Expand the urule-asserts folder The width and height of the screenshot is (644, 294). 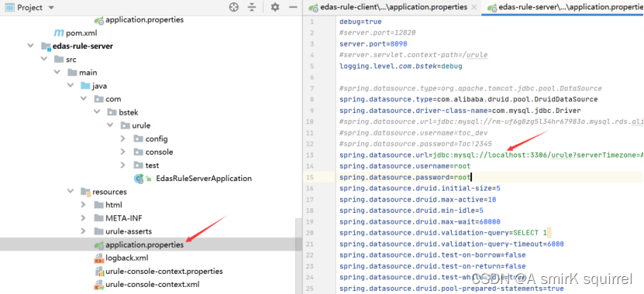(x=84, y=231)
